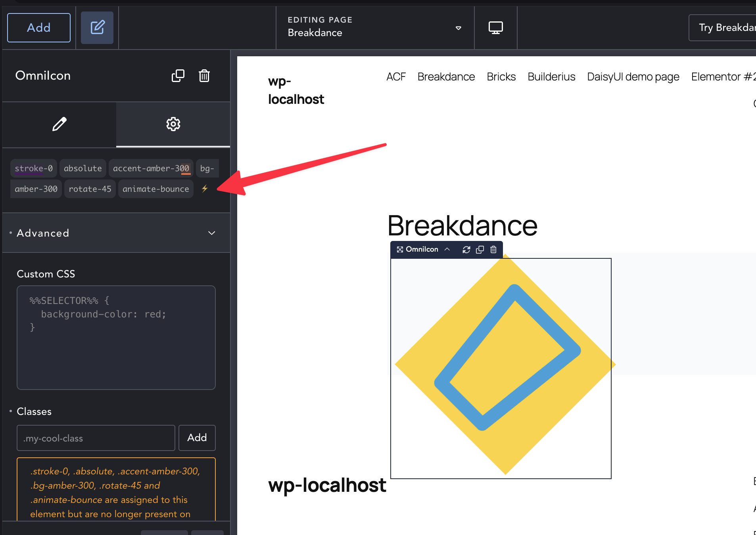Click Add button next to class input

(197, 438)
